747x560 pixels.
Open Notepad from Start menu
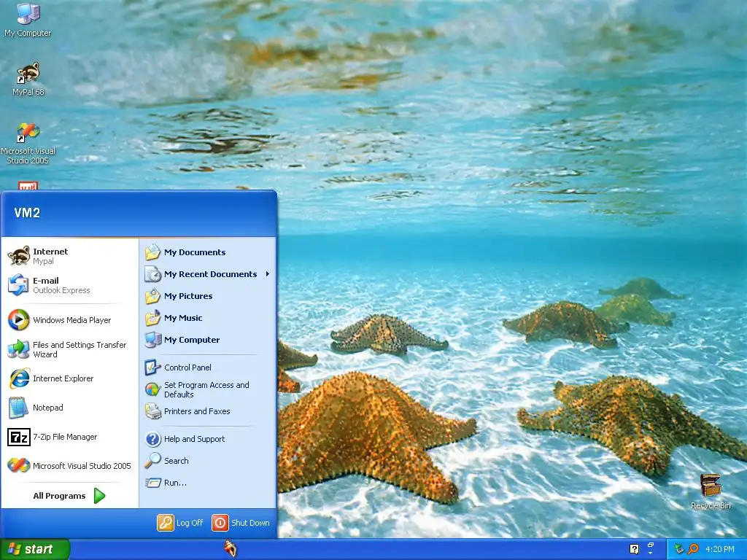click(x=69, y=408)
